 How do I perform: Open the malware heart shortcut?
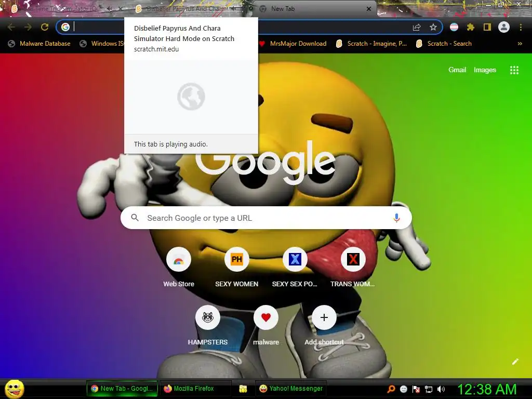[x=265, y=326]
